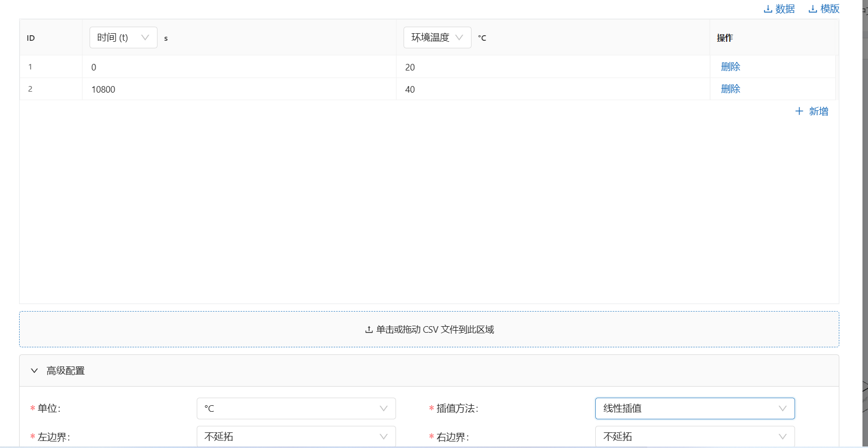The image size is (868, 448).
Task: Click the ID cell of row 2
Action: pos(51,89)
